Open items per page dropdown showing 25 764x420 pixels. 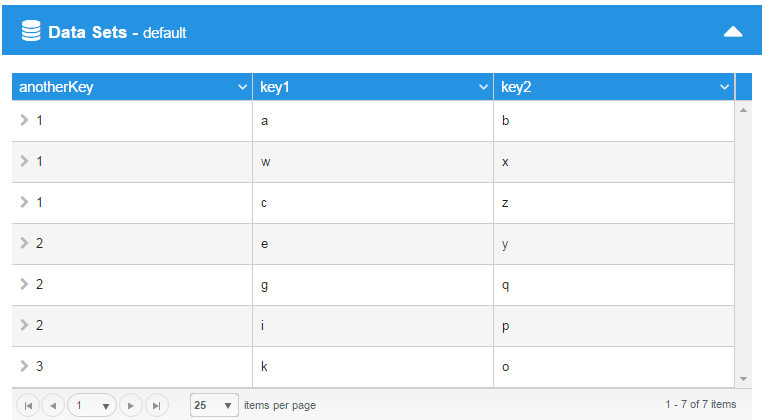(x=214, y=405)
